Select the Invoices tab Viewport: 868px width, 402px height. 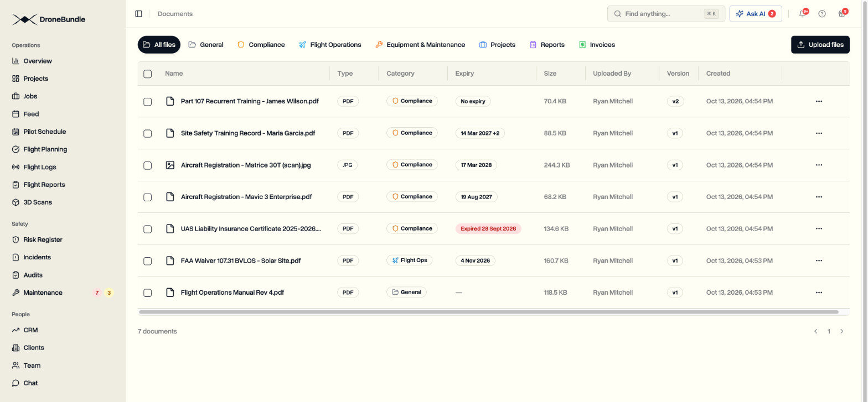click(597, 45)
